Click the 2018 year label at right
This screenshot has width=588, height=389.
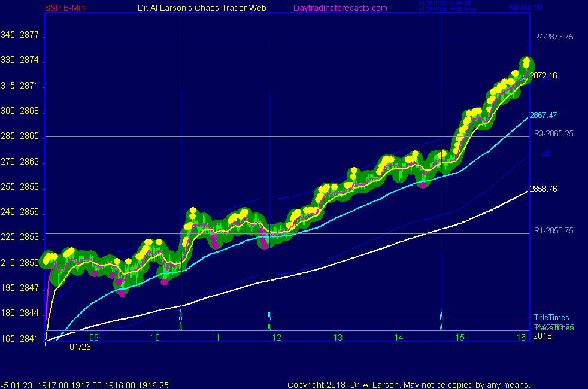(x=542, y=336)
